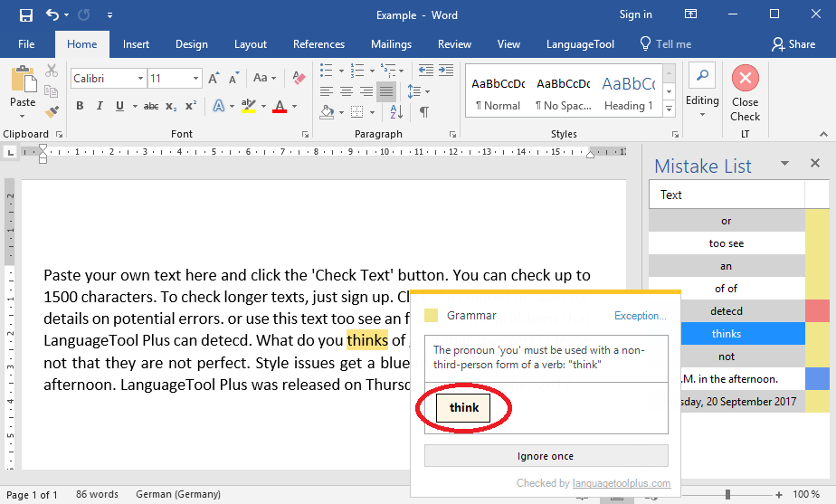Open the font size dropdown
Image resolution: width=836 pixels, height=504 pixels.
click(x=195, y=79)
